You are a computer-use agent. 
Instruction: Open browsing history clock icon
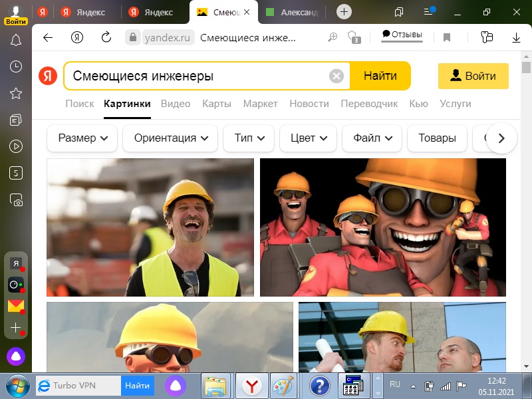(x=15, y=66)
